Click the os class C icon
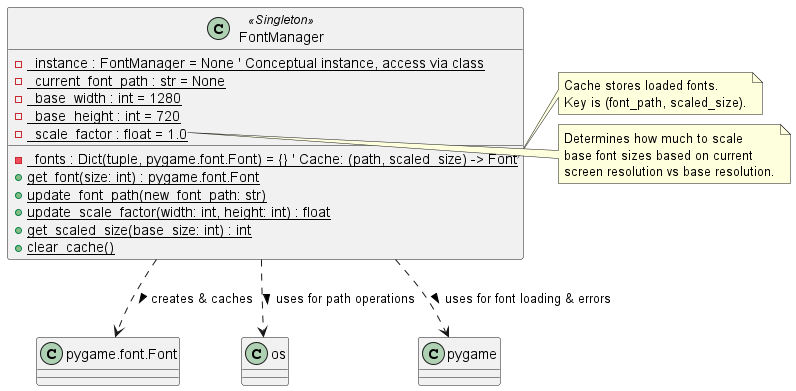This screenshot has height=391, width=796. pyautogui.click(x=256, y=354)
